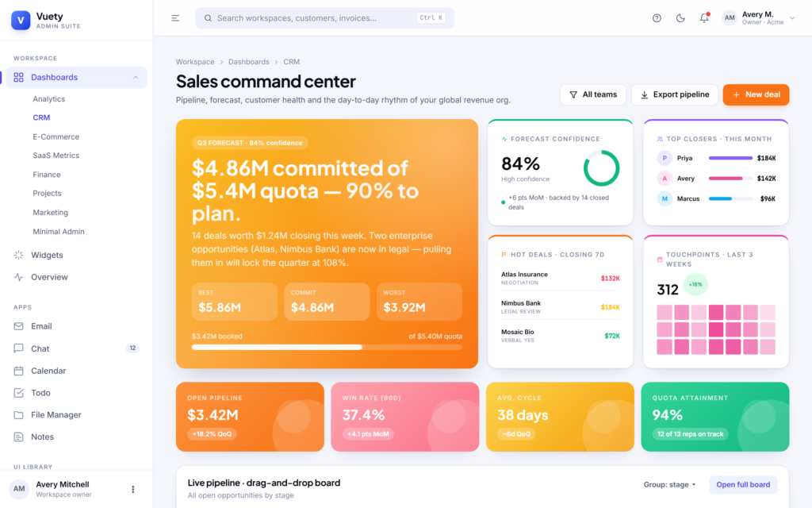The height and width of the screenshot is (508, 812).
Task: Open the three-dot menu beside Avery Mitchell
Action: tap(133, 489)
